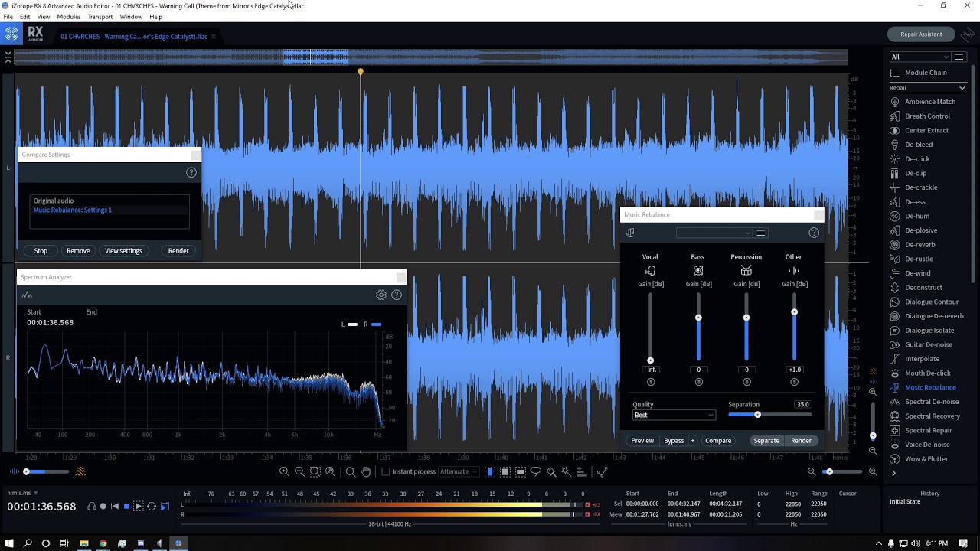This screenshot has width=980, height=551.
Task: Adjust the Other gain slider
Action: click(794, 327)
